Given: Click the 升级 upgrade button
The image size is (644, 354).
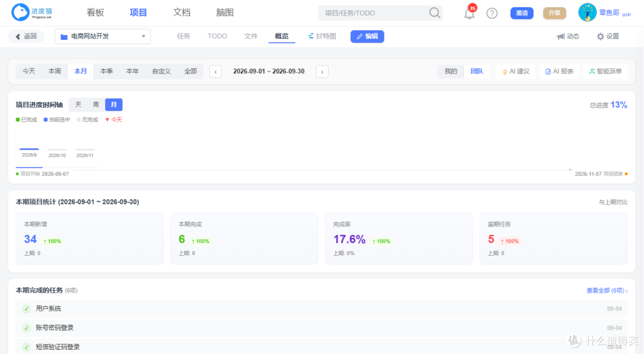Looking at the screenshot, I should tap(555, 13).
